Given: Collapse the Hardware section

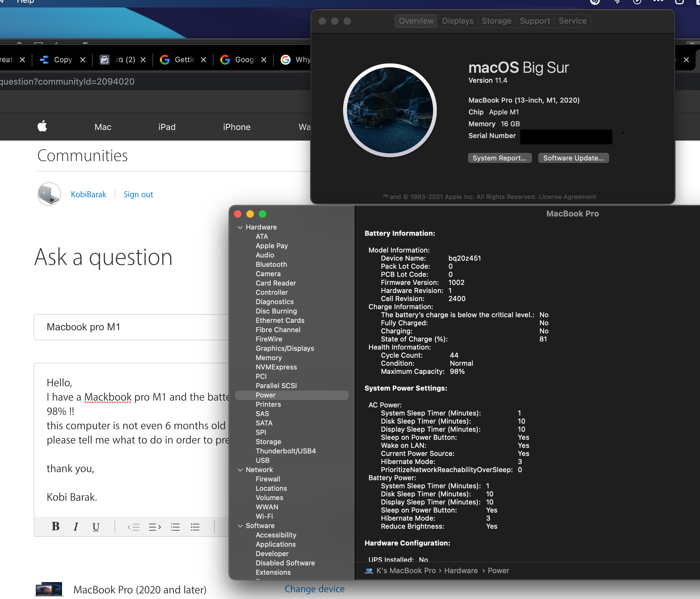Looking at the screenshot, I should [240, 227].
